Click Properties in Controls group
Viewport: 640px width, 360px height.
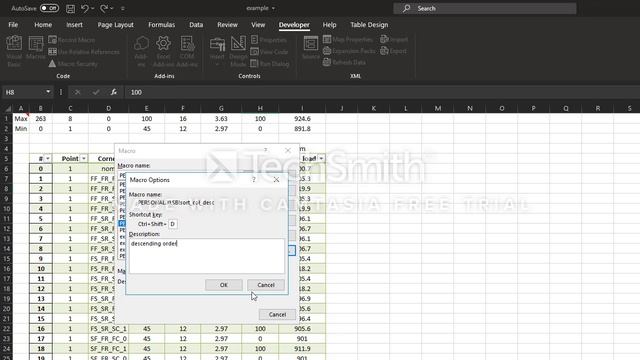pos(269,40)
